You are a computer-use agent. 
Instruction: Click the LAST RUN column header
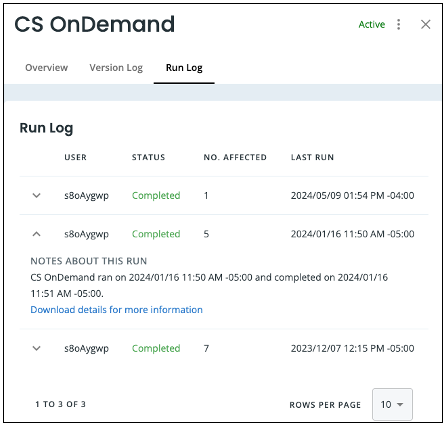(x=312, y=157)
